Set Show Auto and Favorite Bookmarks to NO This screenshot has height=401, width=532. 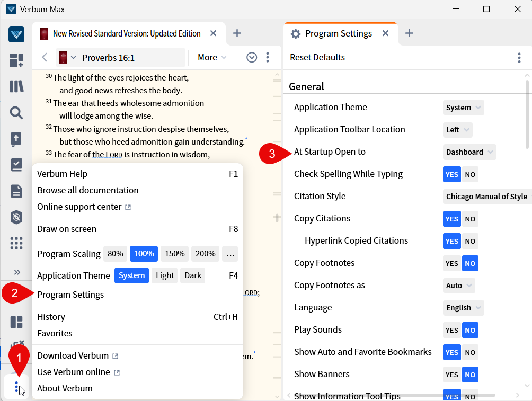(x=470, y=352)
